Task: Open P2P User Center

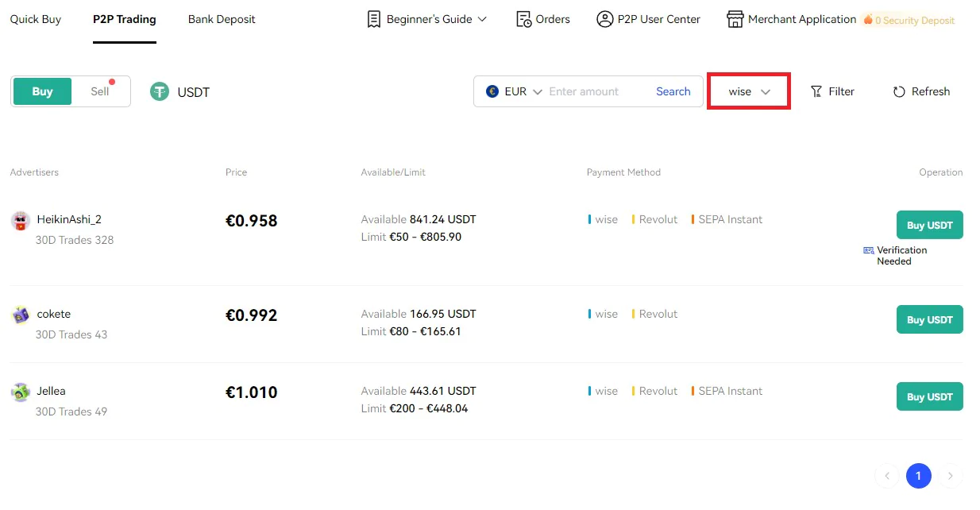Action: click(x=649, y=19)
